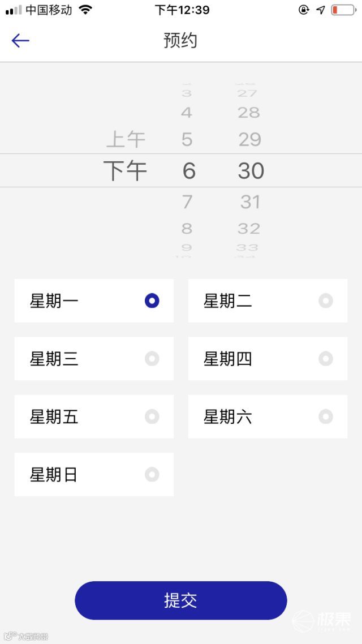Tap the low battery indicator
The image size is (362, 644).
pyautogui.click(x=343, y=9)
